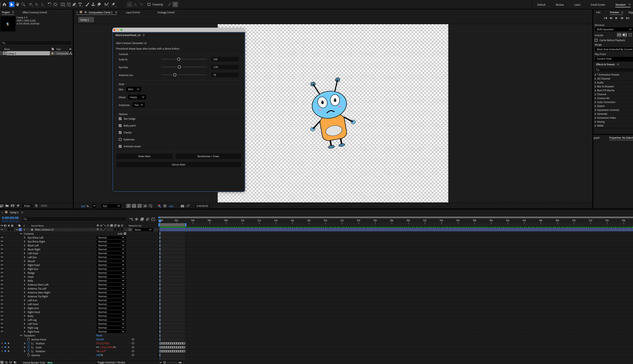The width and height of the screenshot is (633, 364).
Task: Click the Antenna Len value field
Action: (224, 75)
